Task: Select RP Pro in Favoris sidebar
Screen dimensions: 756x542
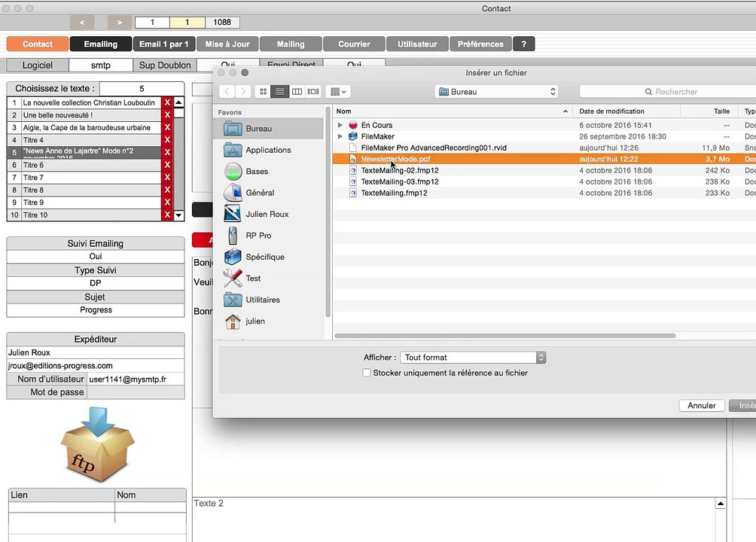Action: pos(258,236)
